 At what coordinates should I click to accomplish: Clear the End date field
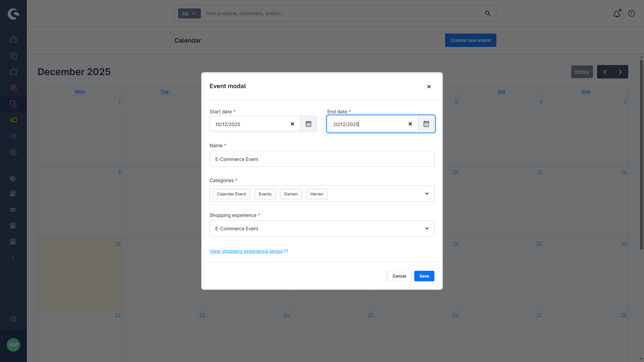[410, 124]
